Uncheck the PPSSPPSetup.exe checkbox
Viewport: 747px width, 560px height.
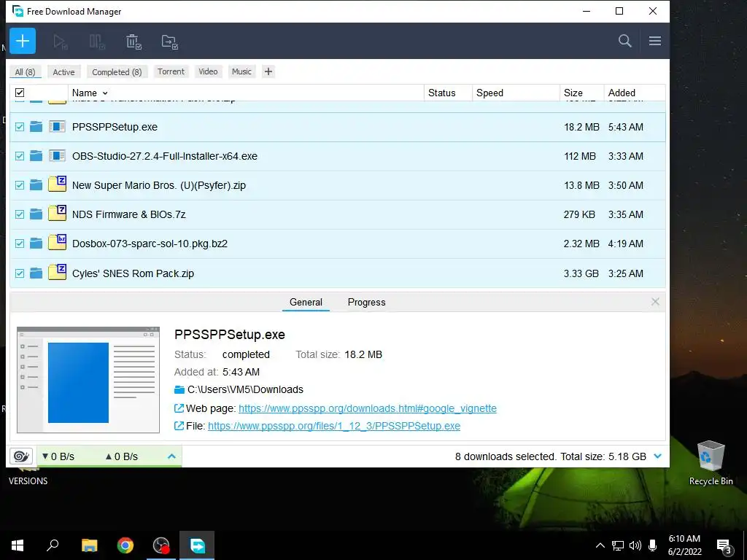20,127
